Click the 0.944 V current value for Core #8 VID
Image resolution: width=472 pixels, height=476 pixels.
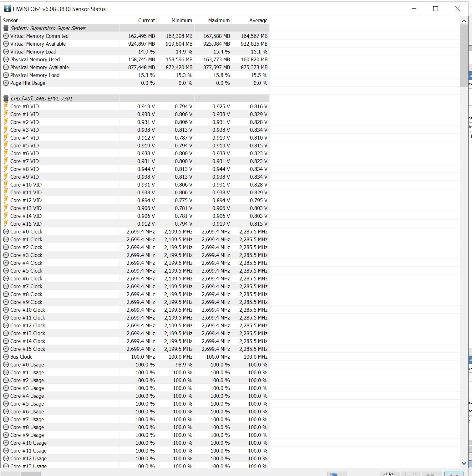tap(146, 169)
